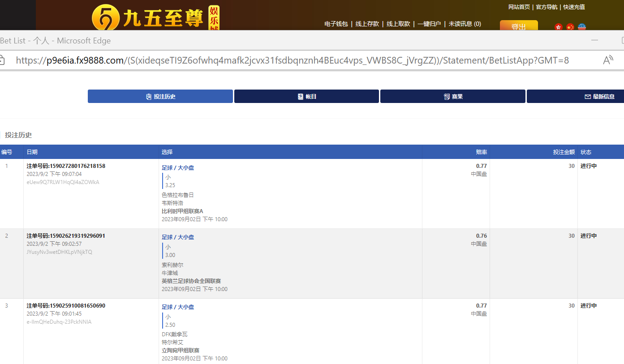Open the 官方导航 link
The width and height of the screenshot is (624, 364).
[547, 7]
